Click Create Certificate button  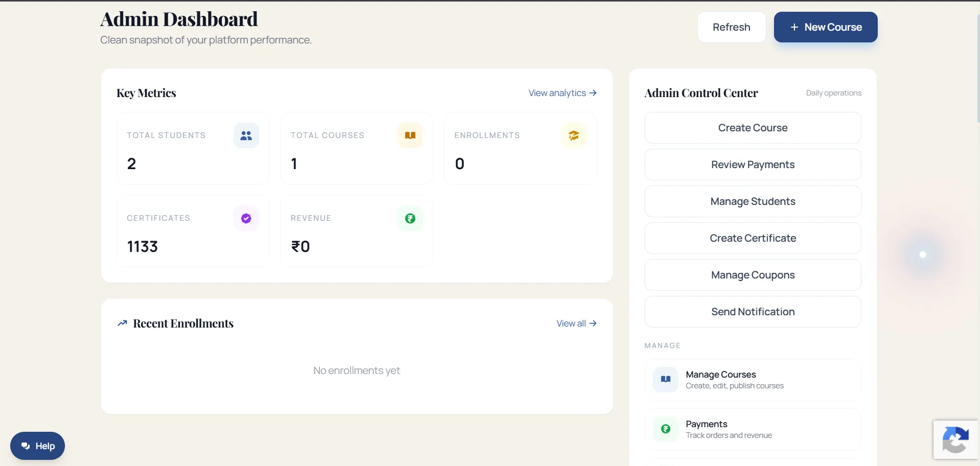pyautogui.click(x=753, y=238)
